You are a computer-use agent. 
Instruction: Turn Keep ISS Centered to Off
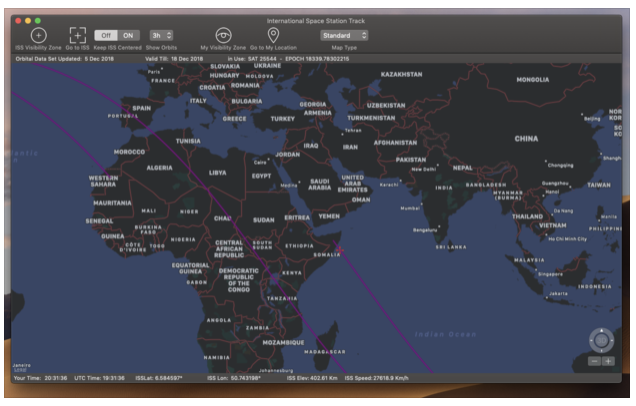click(x=105, y=35)
